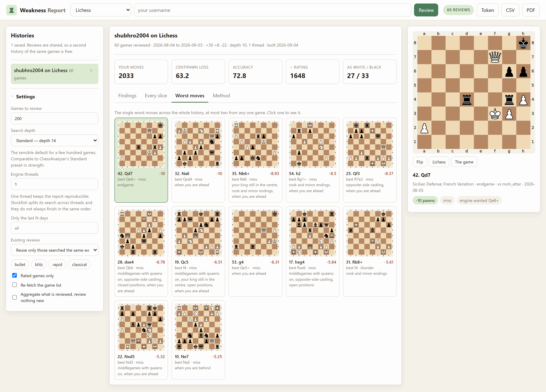Click the 60 REVIEWS badge
This screenshot has width=546, height=392.
pos(458,10)
